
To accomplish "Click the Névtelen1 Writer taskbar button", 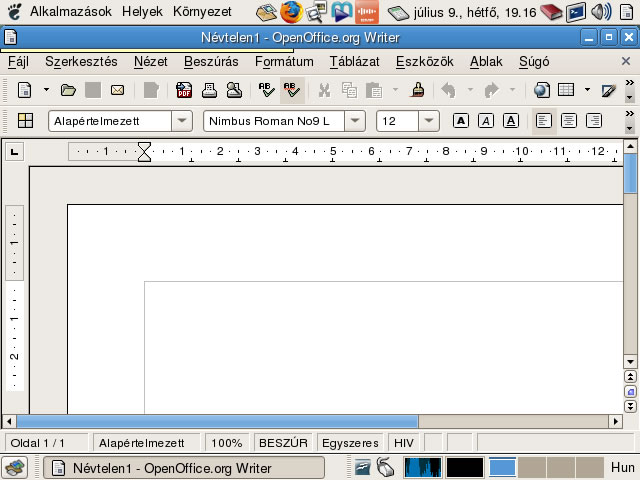I will click(184, 468).
